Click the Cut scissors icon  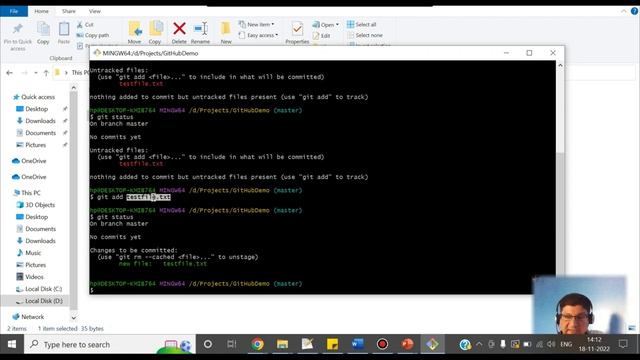(x=80, y=25)
